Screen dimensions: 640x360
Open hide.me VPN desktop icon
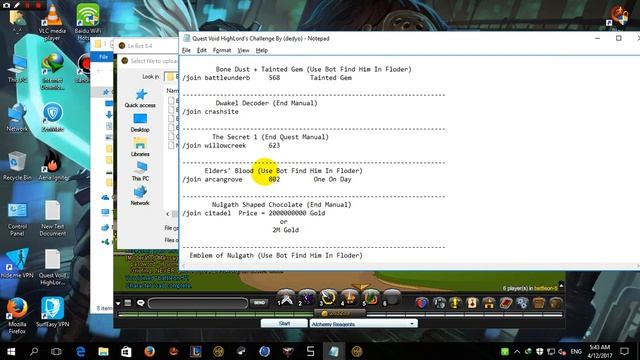tap(17, 264)
